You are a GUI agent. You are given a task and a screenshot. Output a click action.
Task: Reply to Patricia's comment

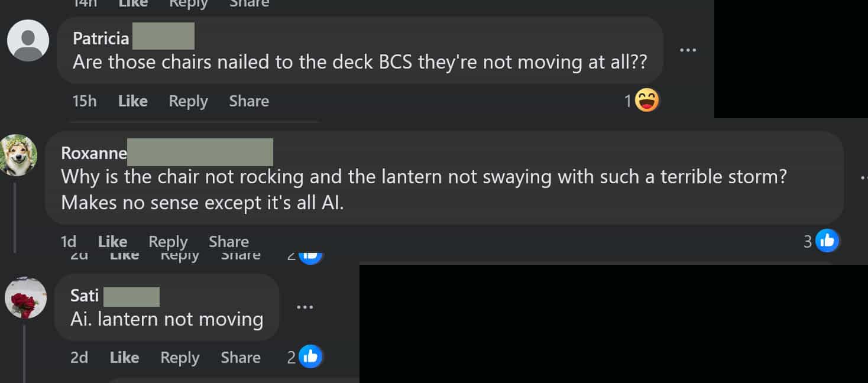pyautogui.click(x=188, y=101)
